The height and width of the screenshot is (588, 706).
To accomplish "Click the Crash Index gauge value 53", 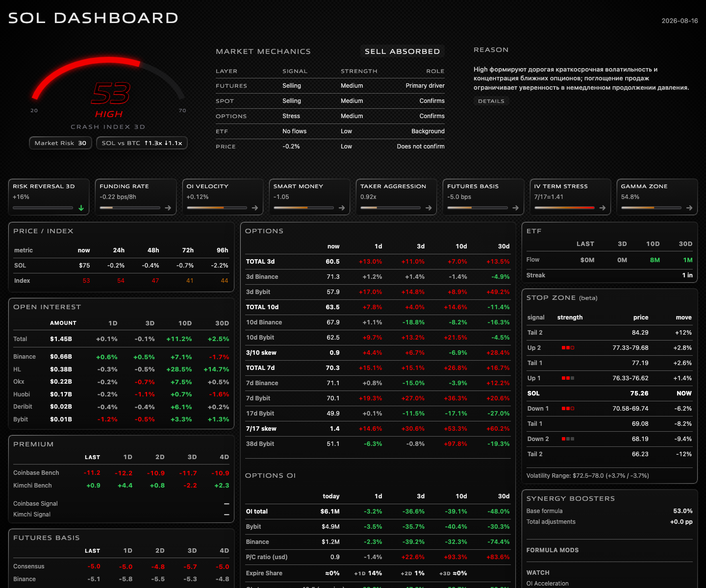I will (x=111, y=94).
